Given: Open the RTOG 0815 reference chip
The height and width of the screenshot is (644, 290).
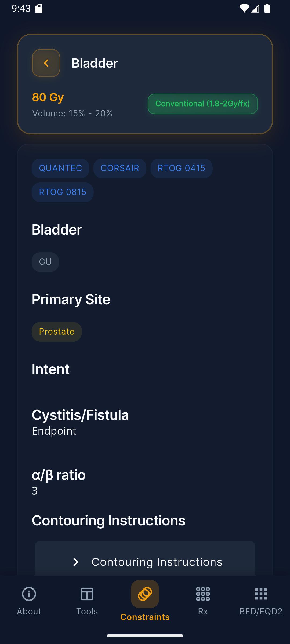Looking at the screenshot, I should pos(63,192).
